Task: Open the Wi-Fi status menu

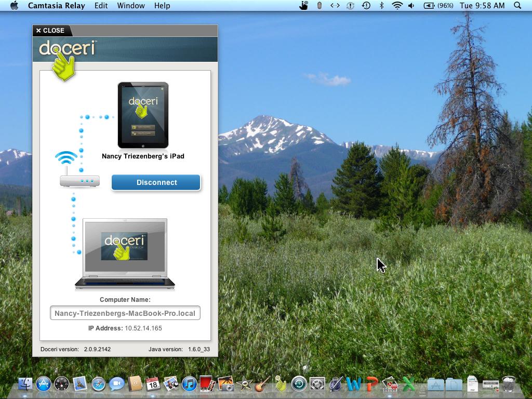Action: [x=397, y=5]
